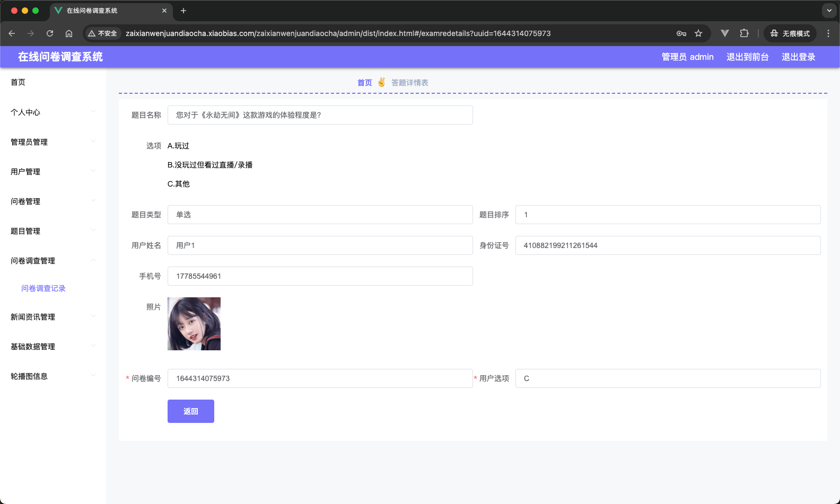840x504 pixels.
Task: Click 首页 breadcrumb link
Action: 364,83
